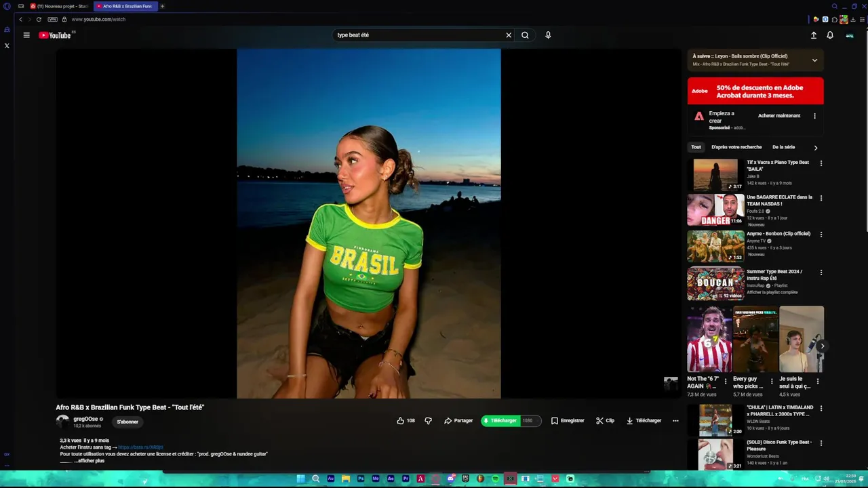This screenshot has width=868, height=488.
Task: Click the green Télécharger button
Action: tap(500, 421)
